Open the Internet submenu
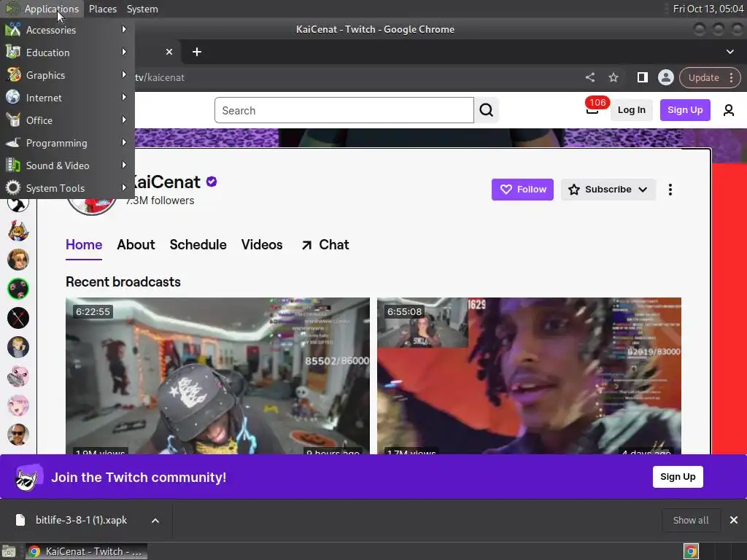Image resolution: width=747 pixels, height=560 pixels. (x=67, y=98)
